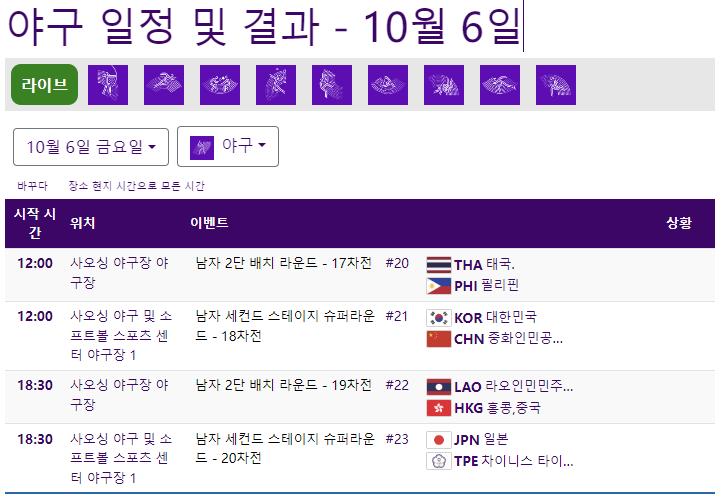
Task: Click the venue 사오싱 야구장 for game #20
Action: point(119,273)
